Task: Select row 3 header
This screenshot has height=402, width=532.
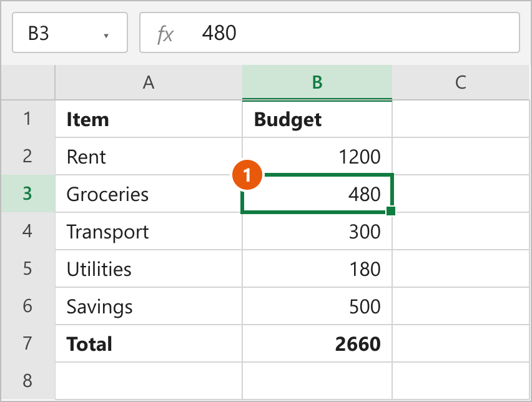Action: 28,194
